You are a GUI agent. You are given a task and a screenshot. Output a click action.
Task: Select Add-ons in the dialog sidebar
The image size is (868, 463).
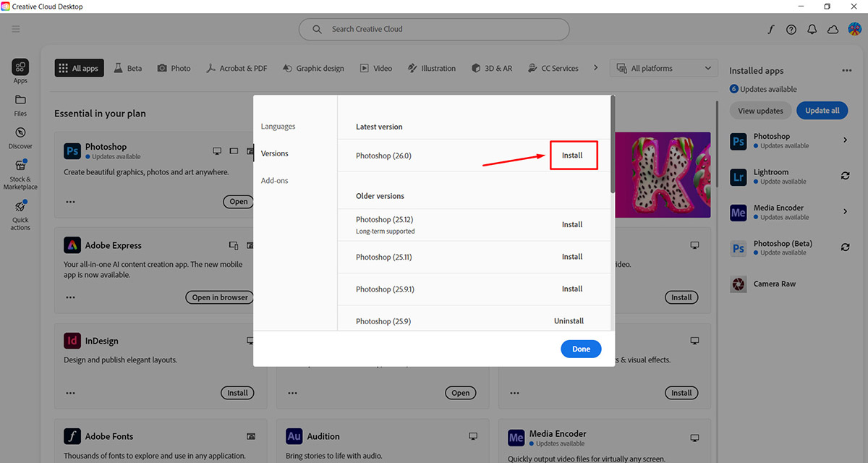[x=275, y=181]
